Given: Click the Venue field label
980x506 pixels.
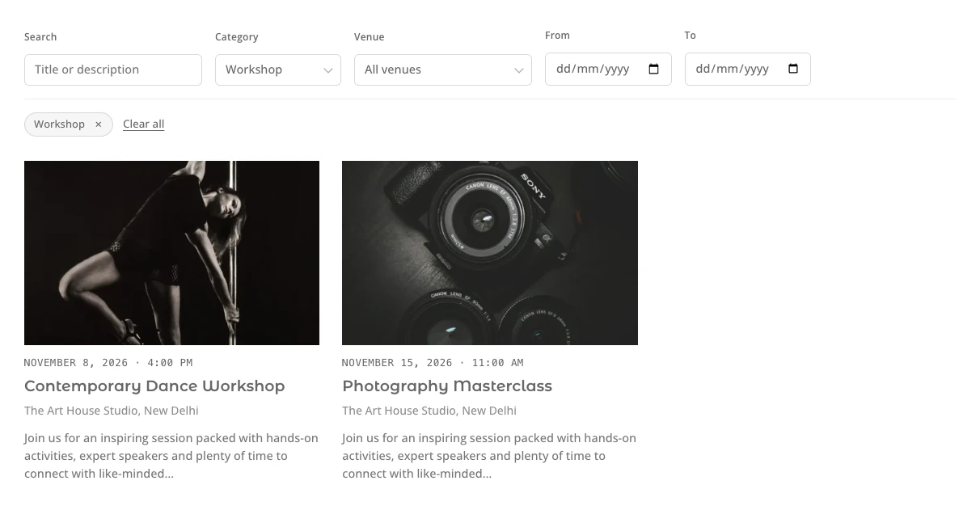Looking at the screenshot, I should (370, 37).
